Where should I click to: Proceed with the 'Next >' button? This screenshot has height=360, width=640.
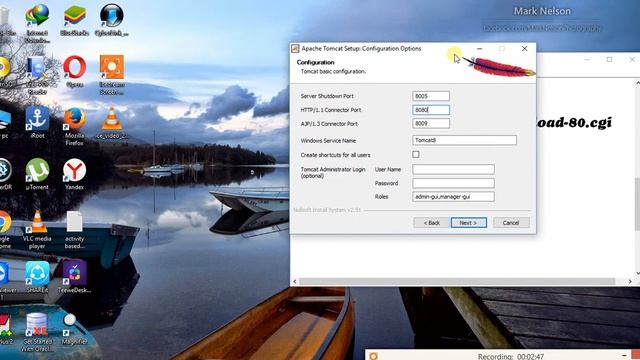469,223
